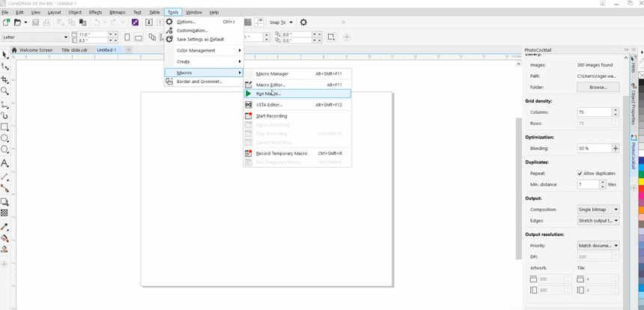Open Macro Editor menu entry
The image size is (644, 310).
[297, 85]
